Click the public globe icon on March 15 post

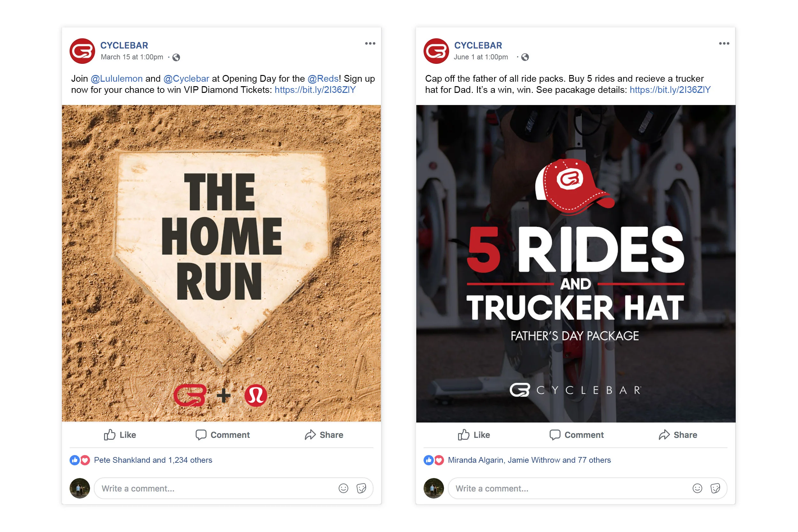176,57
